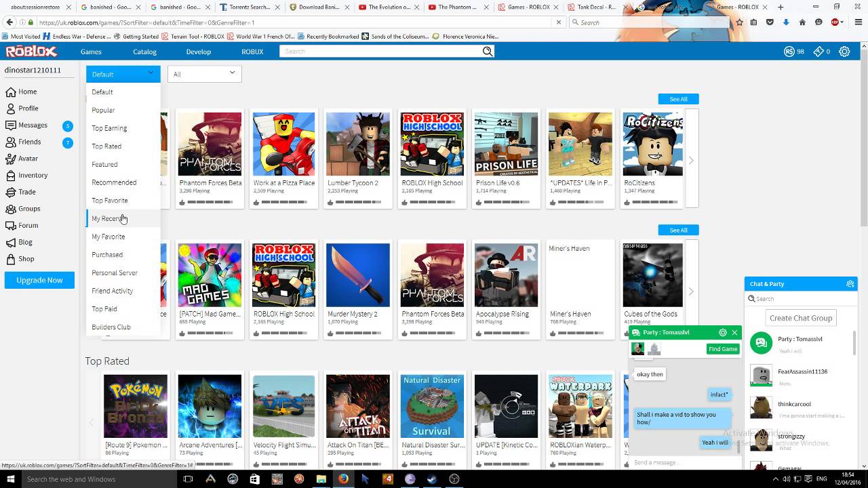Select Popular in the sort list
868x488 pixels.
coord(123,110)
